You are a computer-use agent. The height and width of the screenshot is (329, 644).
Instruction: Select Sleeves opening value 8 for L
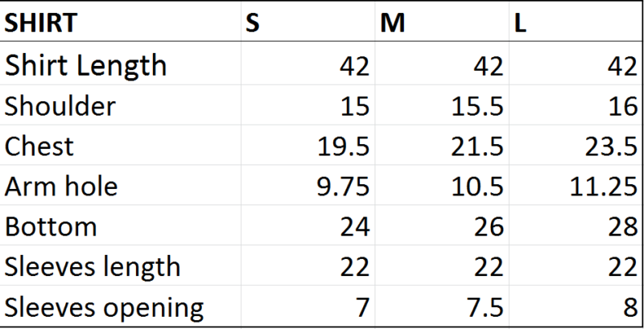576,306
